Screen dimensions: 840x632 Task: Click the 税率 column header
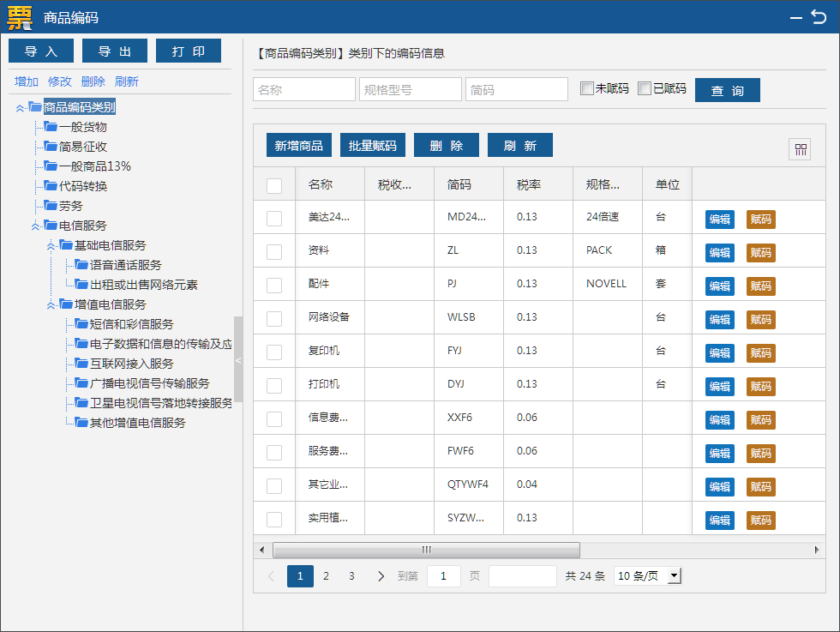(x=529, y=184)
